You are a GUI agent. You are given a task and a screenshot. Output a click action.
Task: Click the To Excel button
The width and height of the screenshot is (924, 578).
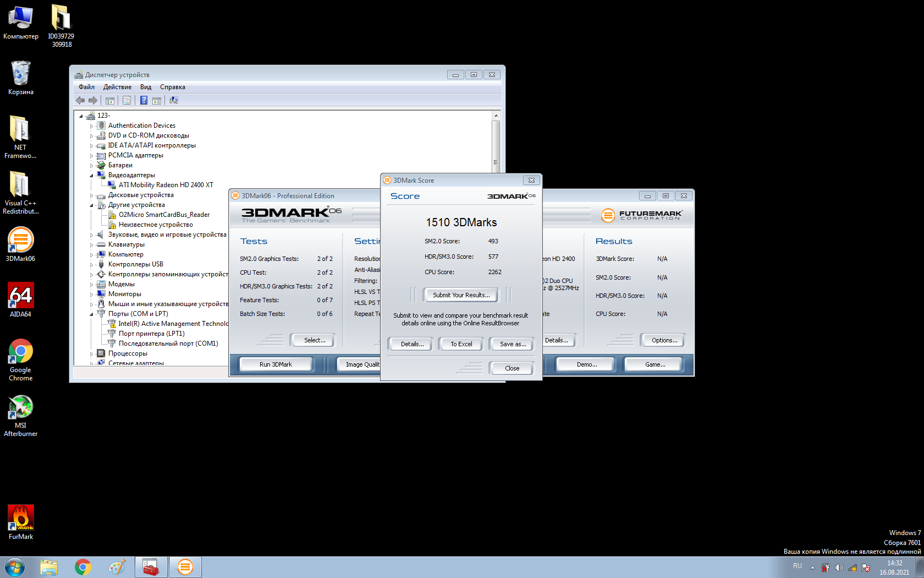pyautogui.click(x=461, y=344)
